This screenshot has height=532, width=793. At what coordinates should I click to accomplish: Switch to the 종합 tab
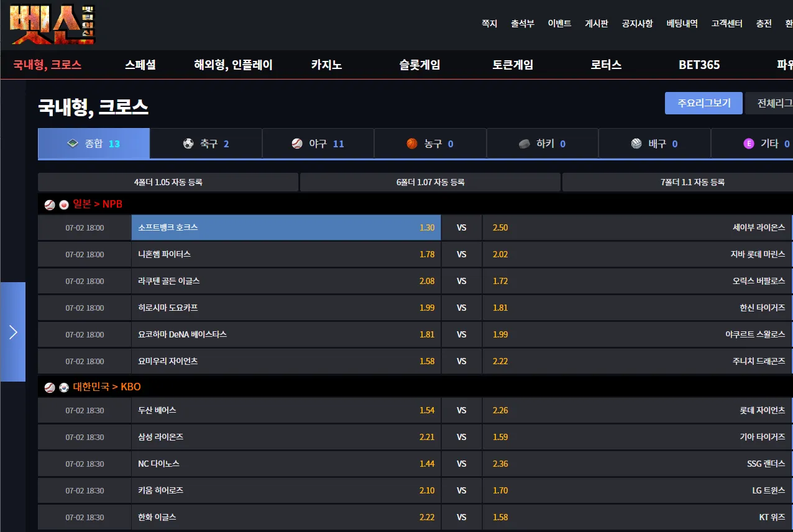point(94,144)
